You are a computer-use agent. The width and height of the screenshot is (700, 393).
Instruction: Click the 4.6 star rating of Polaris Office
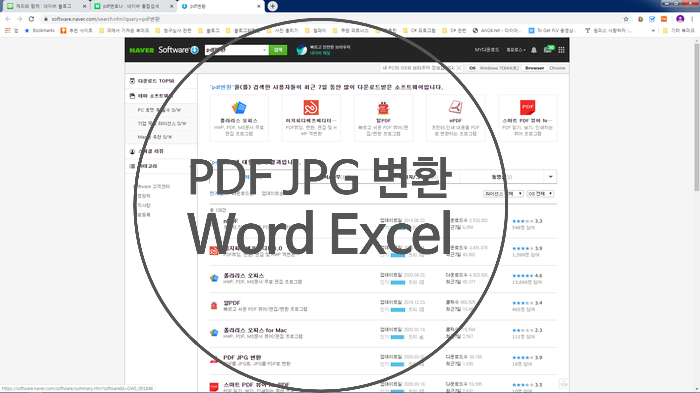(527, 276)
